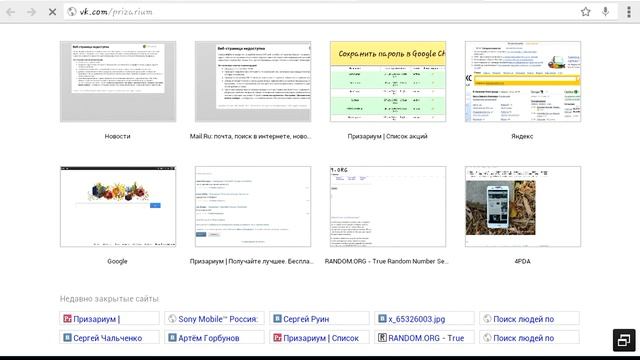Click the Новости caption text
Image resolution: width=640 pixels, height=360 pixels.
(118, 136)
